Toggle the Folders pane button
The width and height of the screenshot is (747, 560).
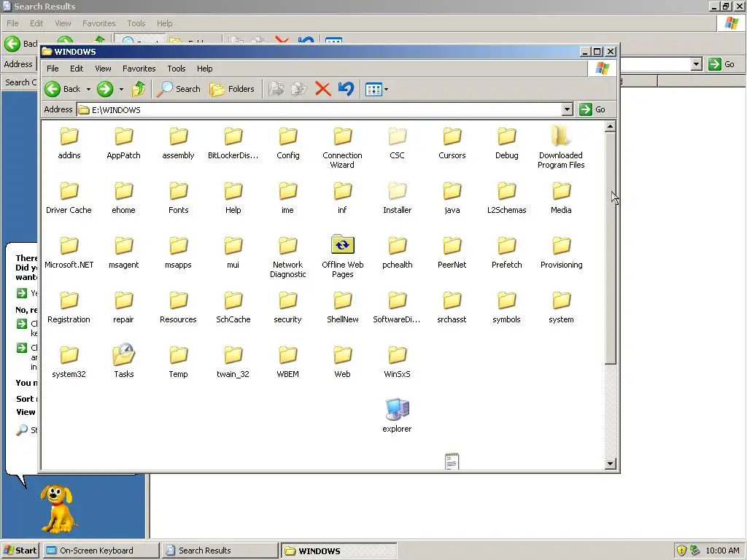pyautogui.click(x=232, y=89)
